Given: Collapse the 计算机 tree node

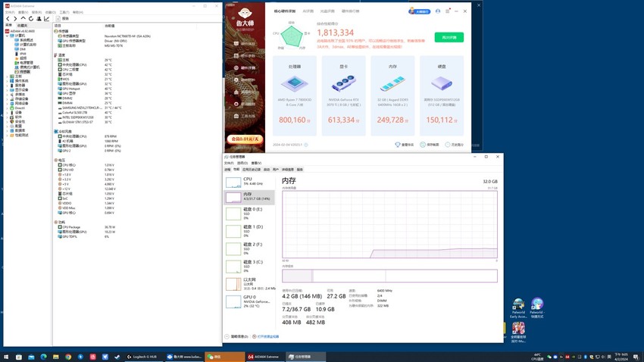Looking at the screenshot, I should pyautogui.click(x=8, y=36).
